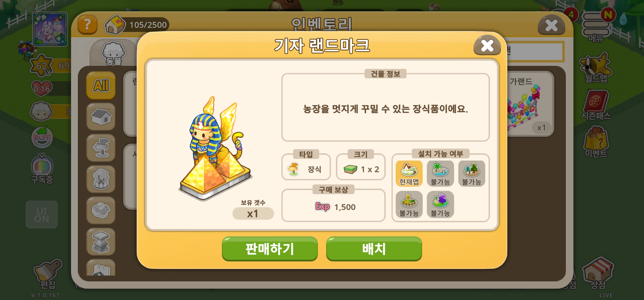The image size is (644, 300).
Task: Open the 동물 animals tab
Action: (x=114, y=53)
